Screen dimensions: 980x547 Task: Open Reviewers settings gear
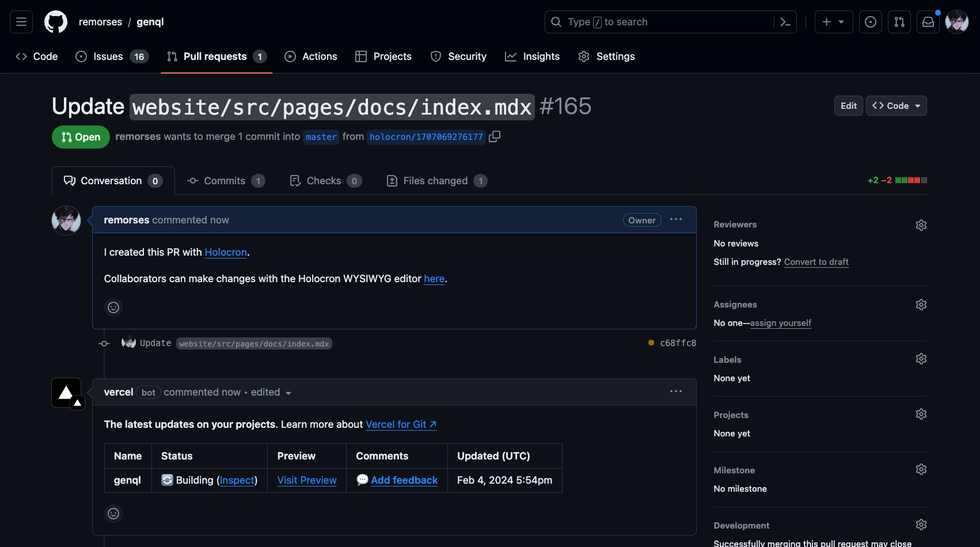[x=921, y=225]
